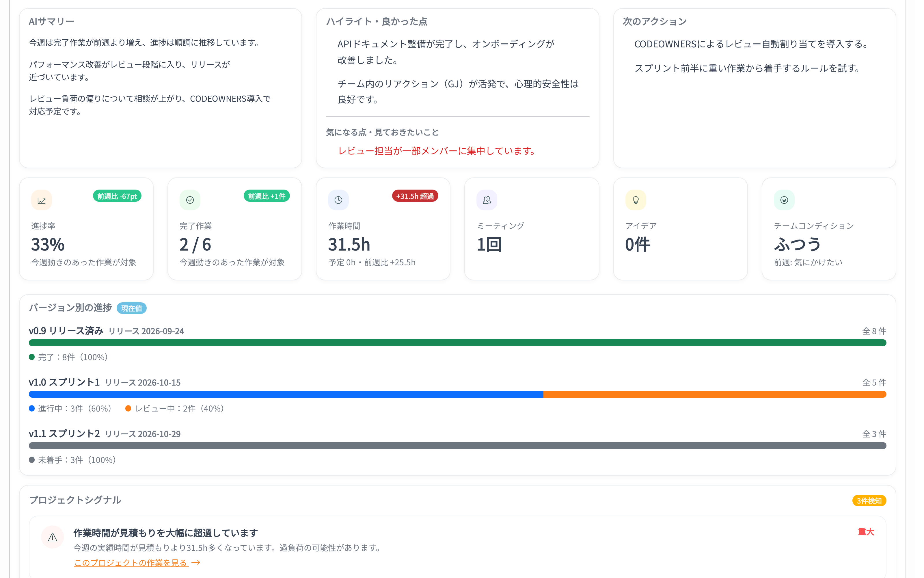
Task: Click the +31.5h 超過 red badge
Action: 415,196
